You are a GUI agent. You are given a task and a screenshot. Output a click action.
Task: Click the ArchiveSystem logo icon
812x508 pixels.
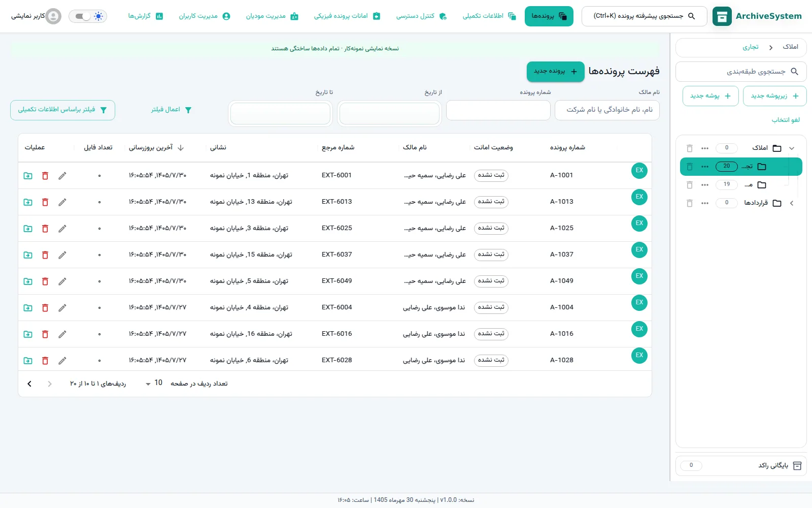[722, 16]
